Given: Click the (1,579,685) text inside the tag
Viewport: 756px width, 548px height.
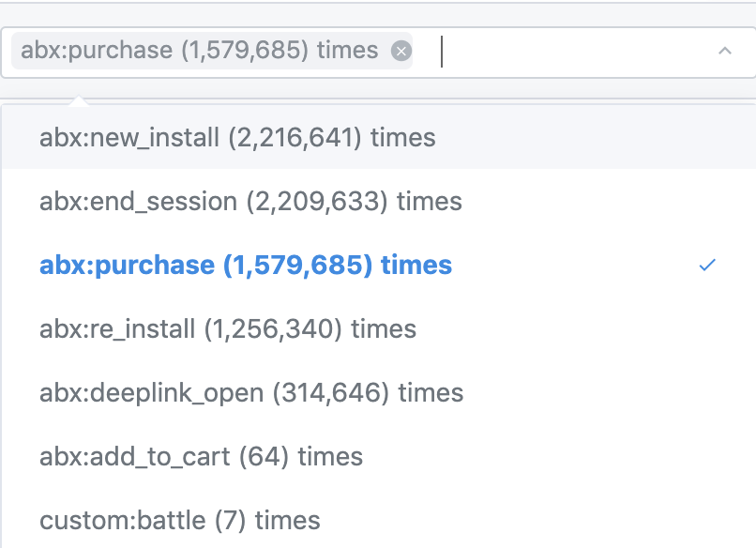Looking at the screenshot, I should [x=246, y=51].
